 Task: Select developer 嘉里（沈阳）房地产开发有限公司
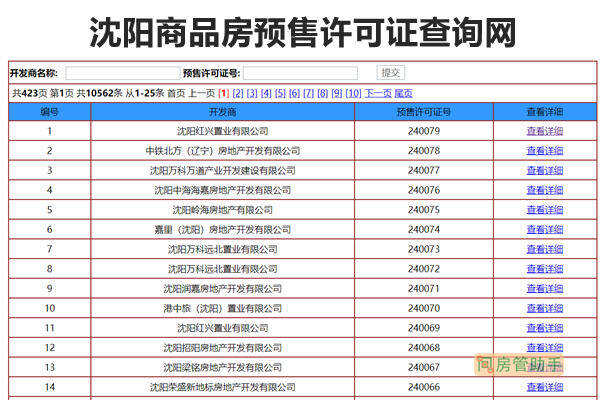click(223, 230)
